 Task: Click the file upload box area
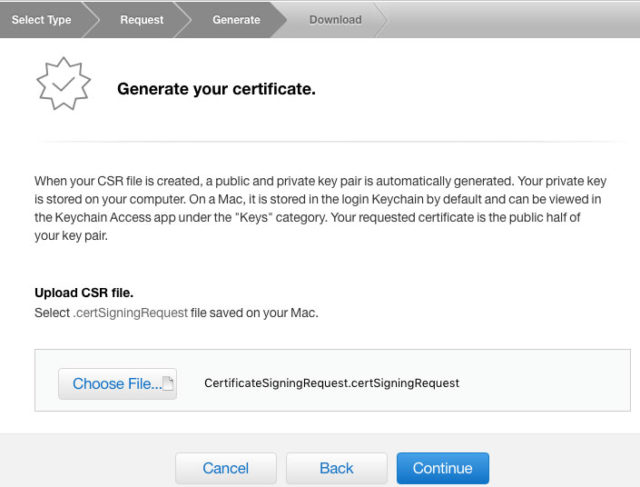point(332,380)
